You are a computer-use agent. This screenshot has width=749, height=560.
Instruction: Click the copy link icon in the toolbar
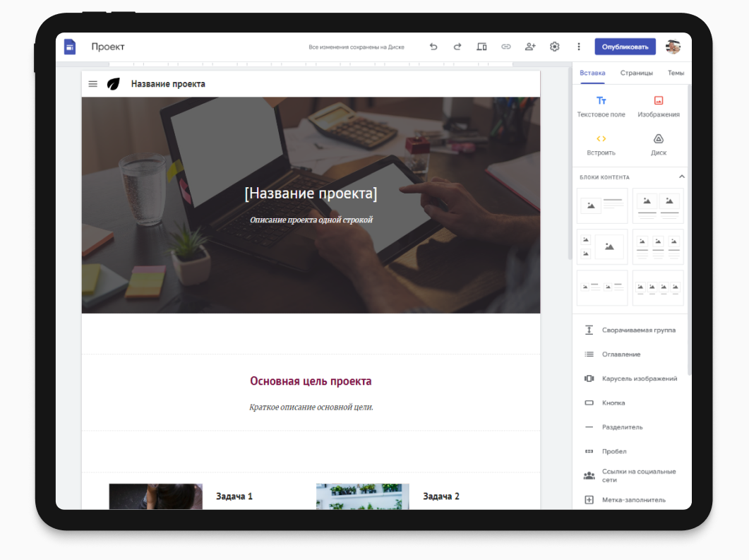point(505,46)
